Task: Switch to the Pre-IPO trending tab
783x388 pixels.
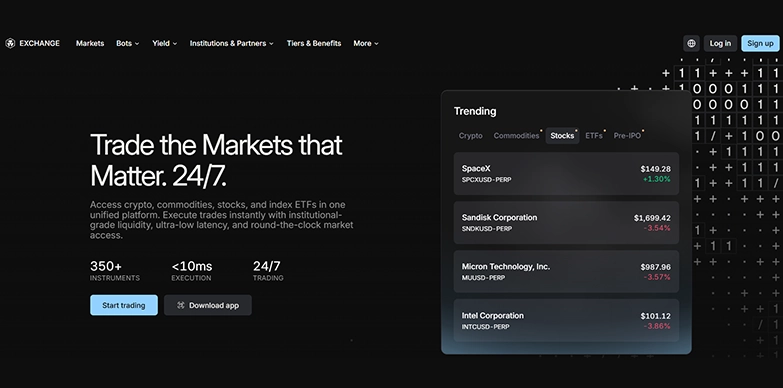Action: (x=627, y=135)
